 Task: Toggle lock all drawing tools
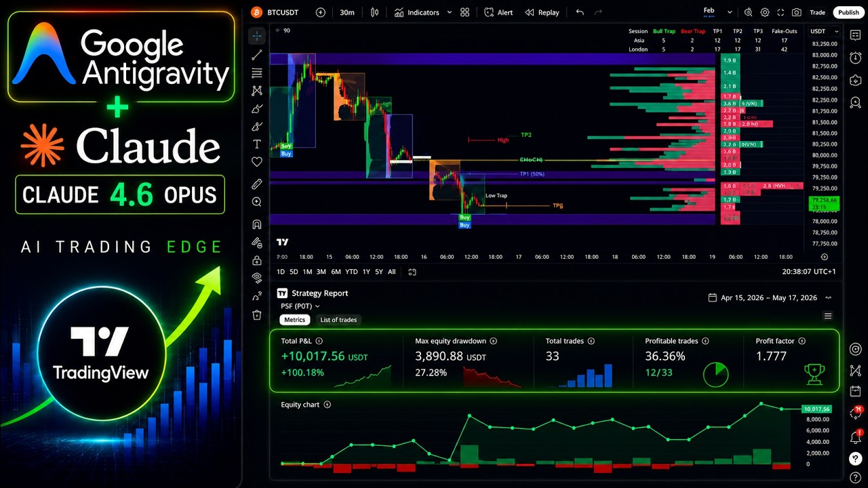(257, 260)
